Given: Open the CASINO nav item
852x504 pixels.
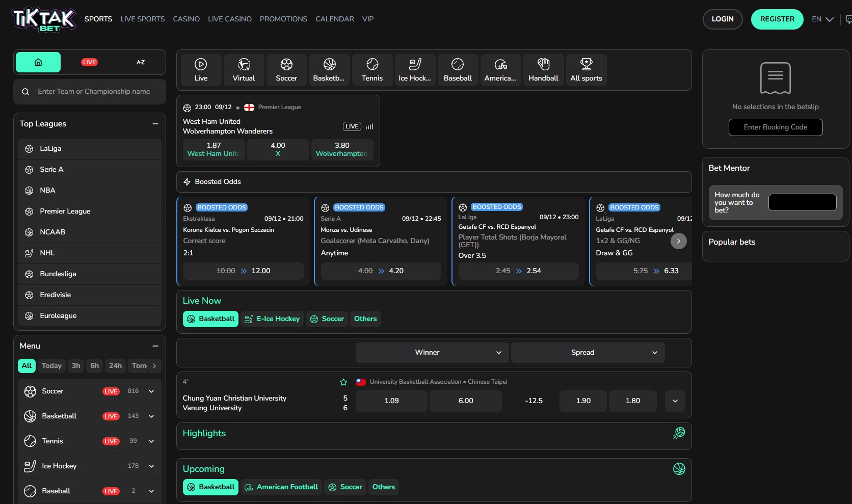Looking at the screenshot, I should pos(187,19).
